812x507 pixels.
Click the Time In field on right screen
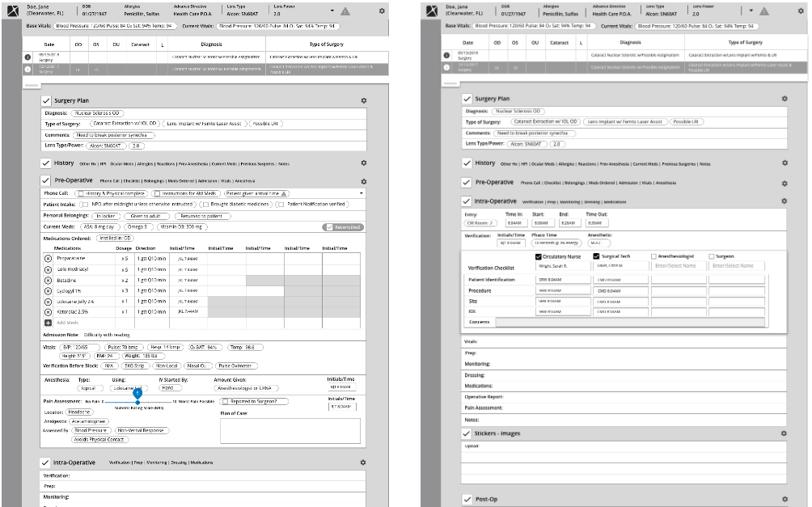click(514, 222)
